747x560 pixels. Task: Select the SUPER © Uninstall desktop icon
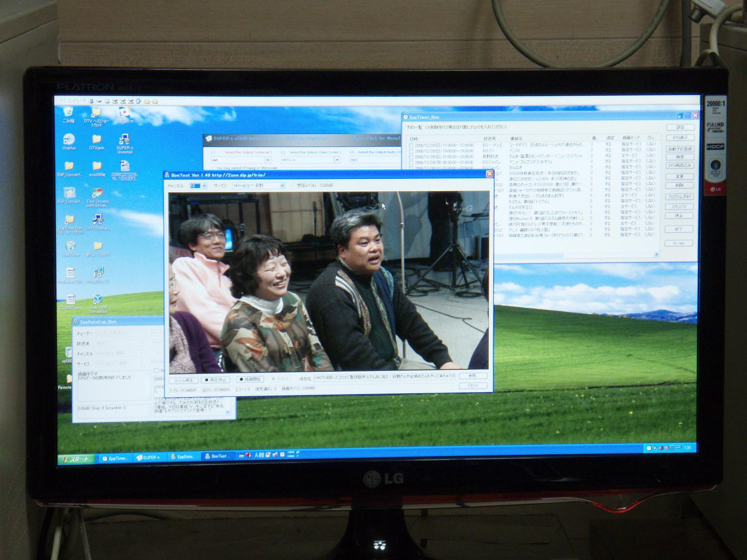(125, 144)
